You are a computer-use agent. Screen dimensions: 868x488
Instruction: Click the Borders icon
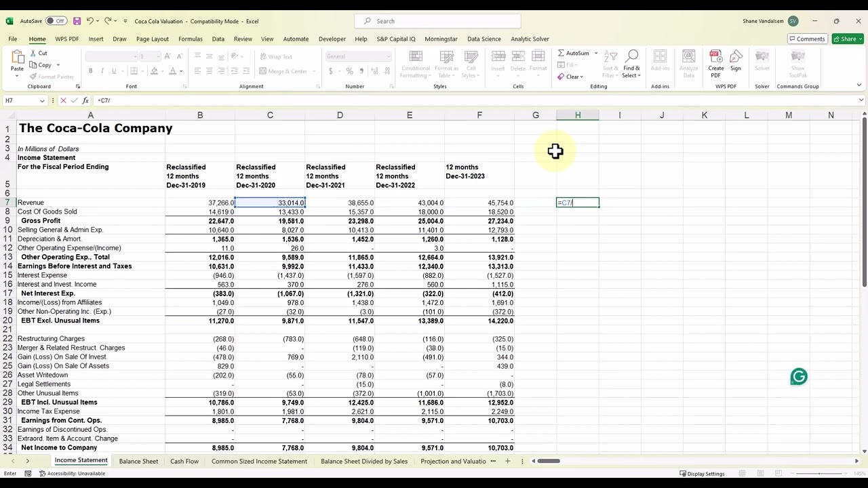(134, 71)
